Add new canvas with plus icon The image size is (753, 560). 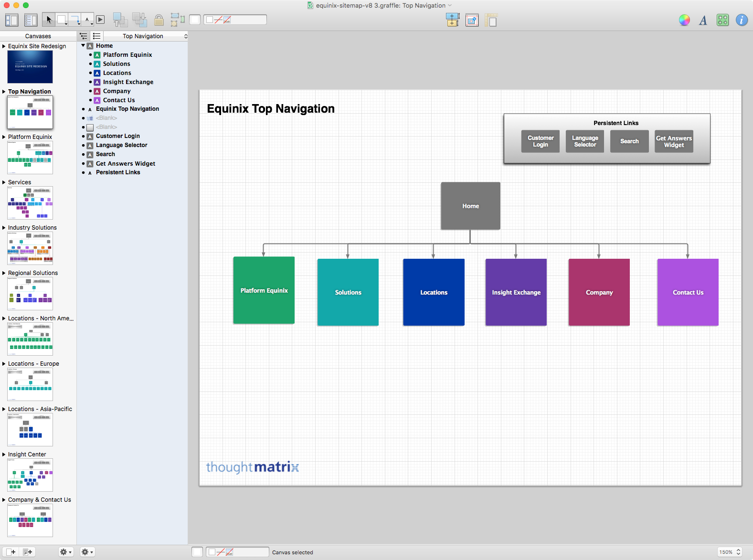(x=11, y=552)
